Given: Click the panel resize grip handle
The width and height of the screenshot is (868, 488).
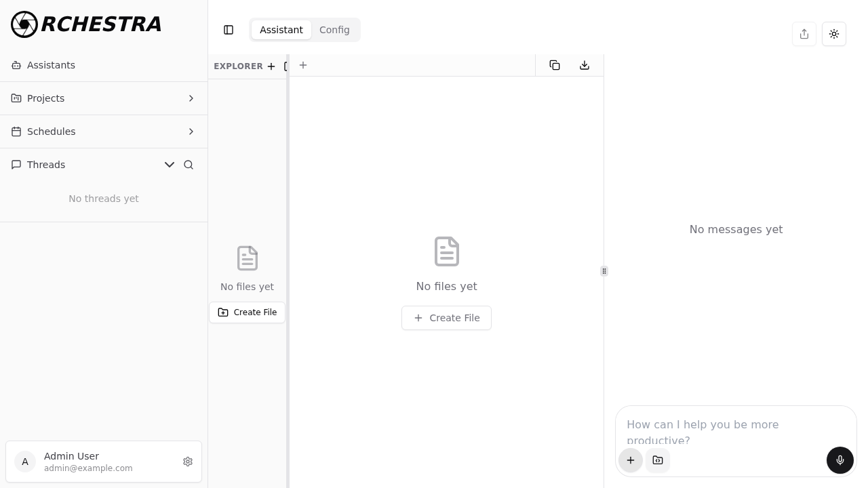Looking at the screenshot, I should [604, 271].
